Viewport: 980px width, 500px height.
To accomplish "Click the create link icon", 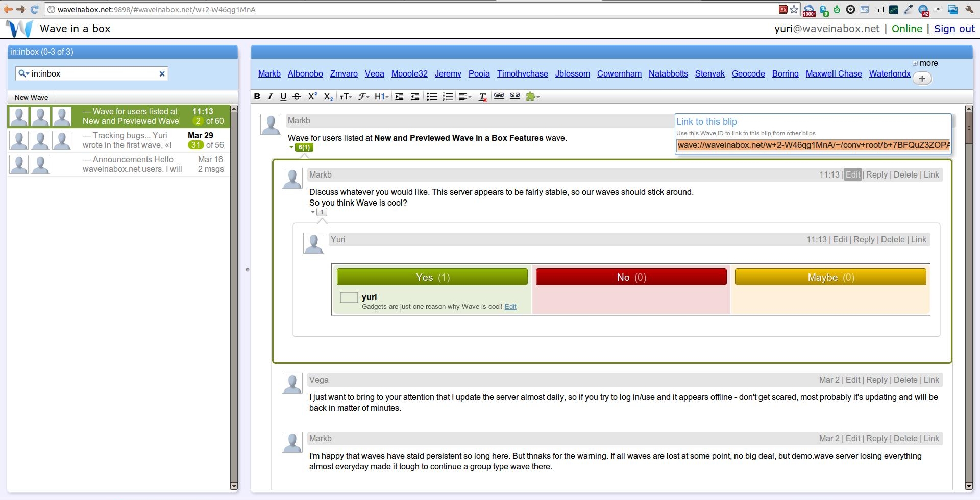I will 499,96.
